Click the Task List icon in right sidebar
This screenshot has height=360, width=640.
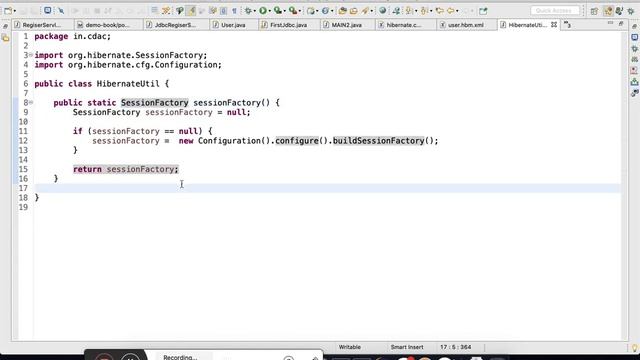tap(635, 38)
